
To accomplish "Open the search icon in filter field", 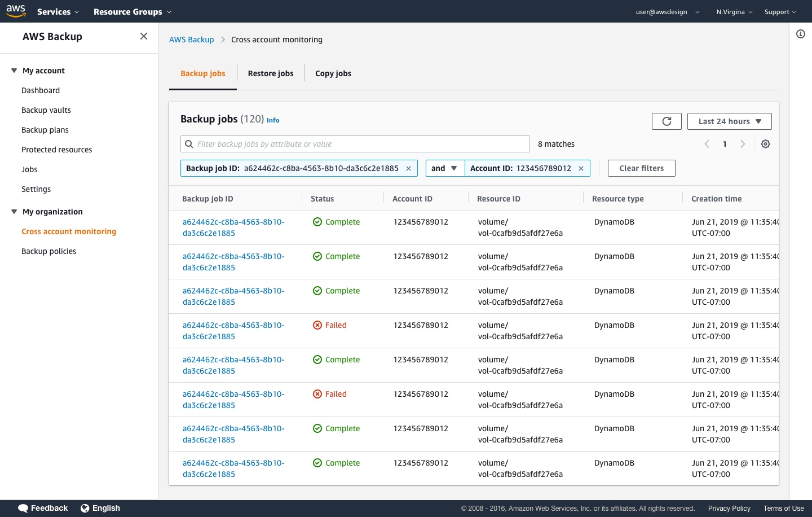I will click(x=189, y=144).
